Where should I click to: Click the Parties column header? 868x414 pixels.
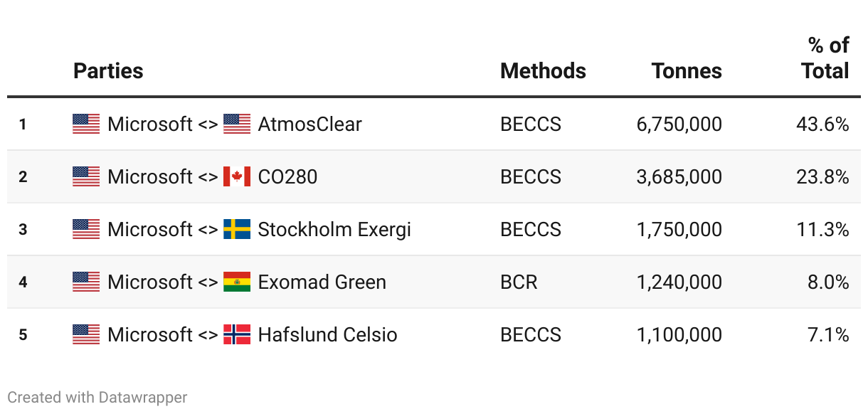[x=108, y=71]
